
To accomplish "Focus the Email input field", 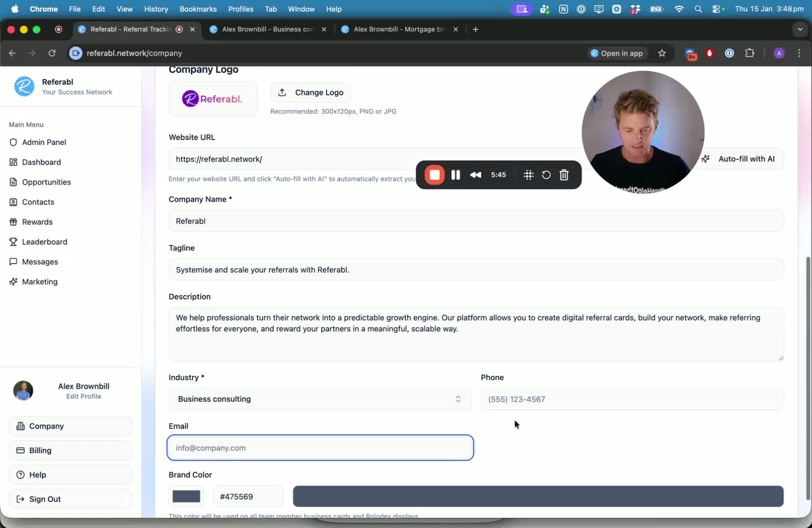I will tap(320, 448).
